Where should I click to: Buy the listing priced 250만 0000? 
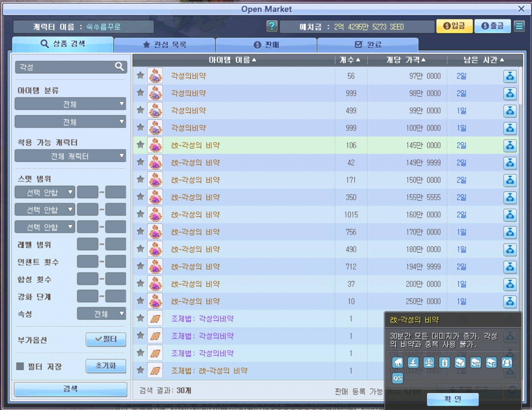coord(510,302)
